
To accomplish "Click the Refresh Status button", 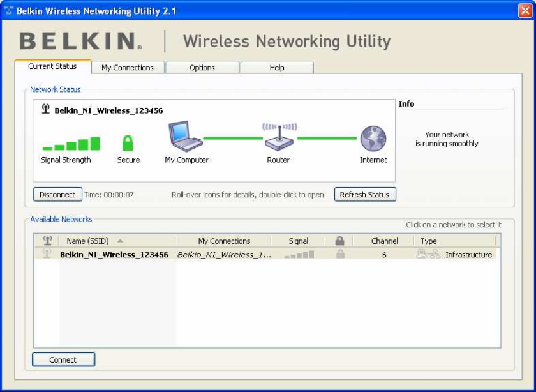I will point(365,194).
